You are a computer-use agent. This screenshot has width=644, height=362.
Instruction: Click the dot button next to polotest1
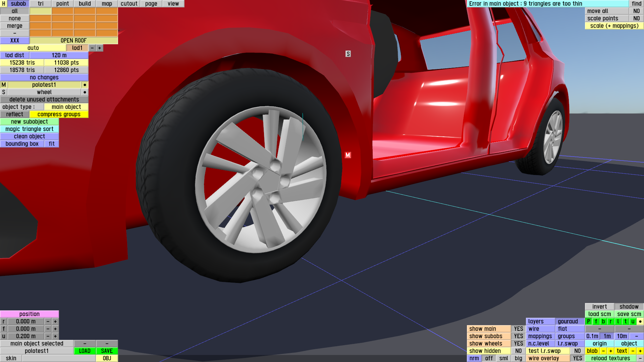coord(85,85)
